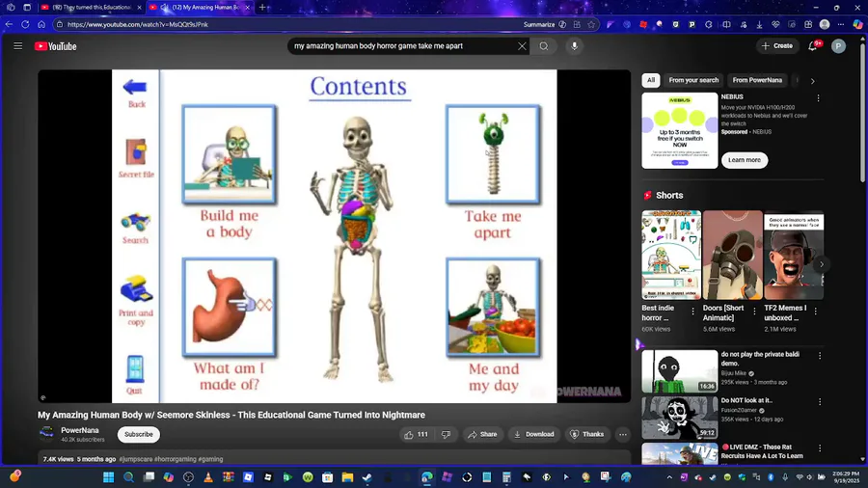Open options for private baldi demo video
This screenshot has width=868, height=488.
820,356
